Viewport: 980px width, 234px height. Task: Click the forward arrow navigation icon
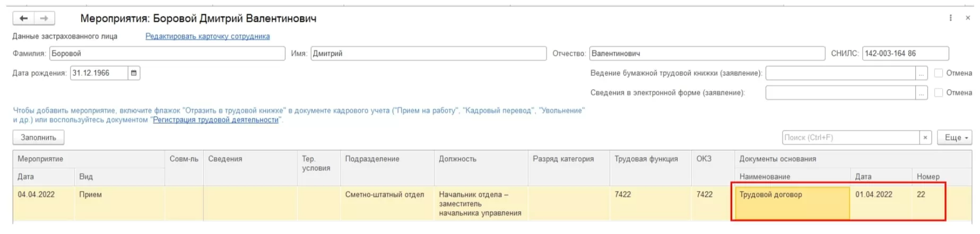point(45,19)
